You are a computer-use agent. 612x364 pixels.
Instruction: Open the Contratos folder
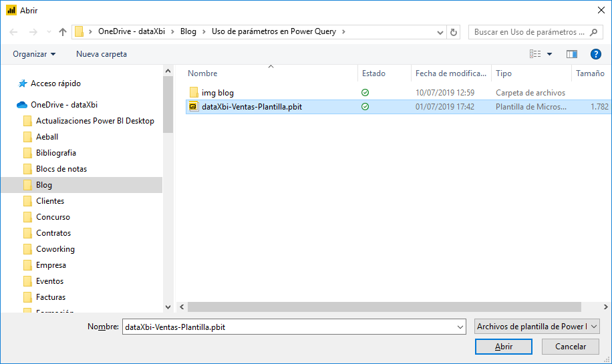(x=53, y=233)
